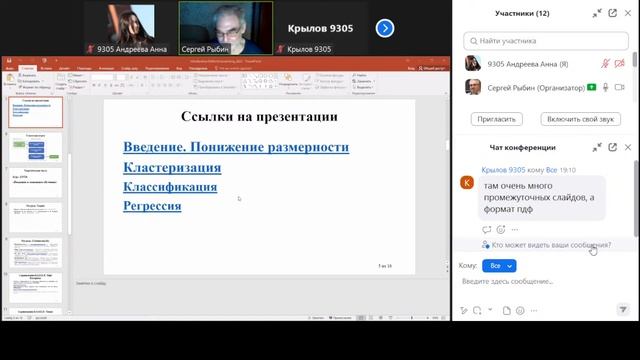Open Кто может видеть ваши сообщения link
Viewport: 640px width, 360px height.
point(551,245)
